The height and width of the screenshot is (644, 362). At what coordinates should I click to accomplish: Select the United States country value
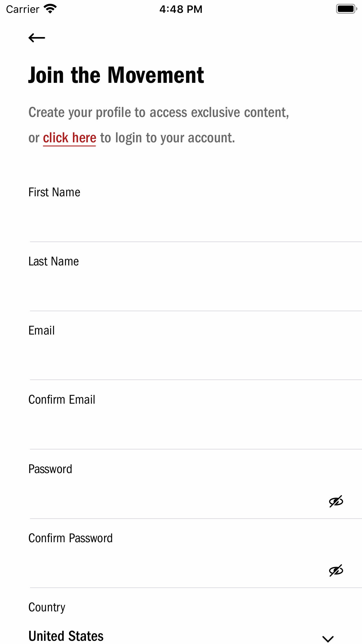[66, 636]
